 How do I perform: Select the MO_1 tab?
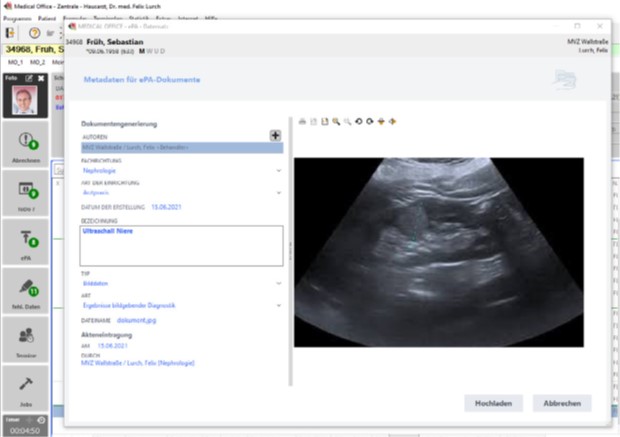15,62
